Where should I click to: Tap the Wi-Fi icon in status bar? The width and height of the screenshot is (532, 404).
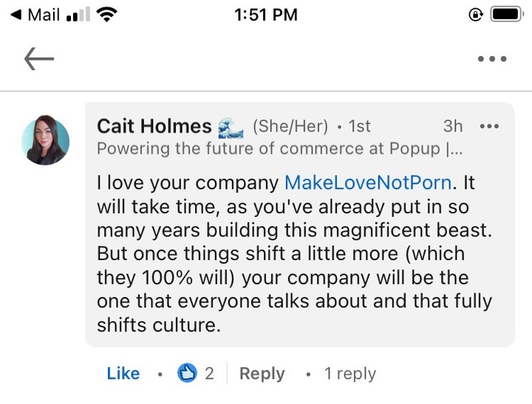pos(108,15)
